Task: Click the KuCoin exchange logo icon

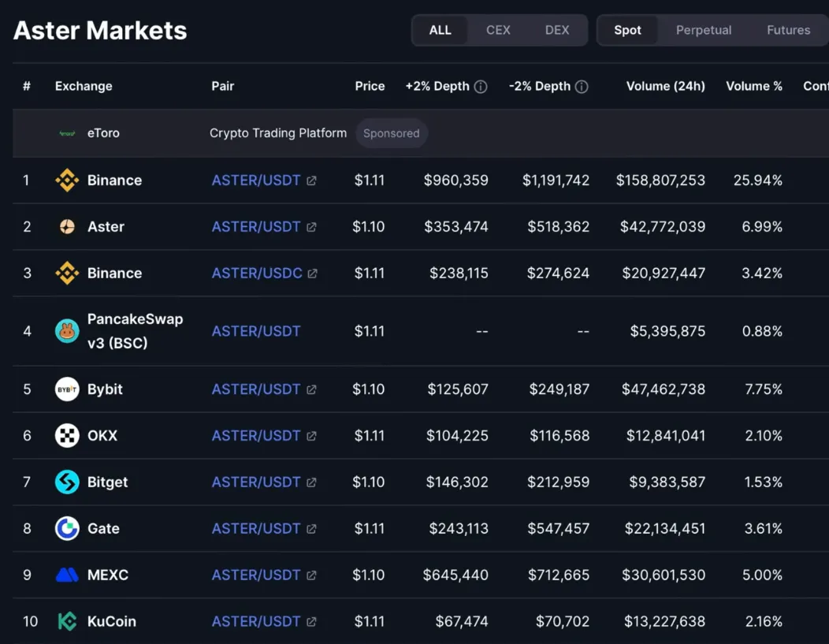Action: (67, 622)
